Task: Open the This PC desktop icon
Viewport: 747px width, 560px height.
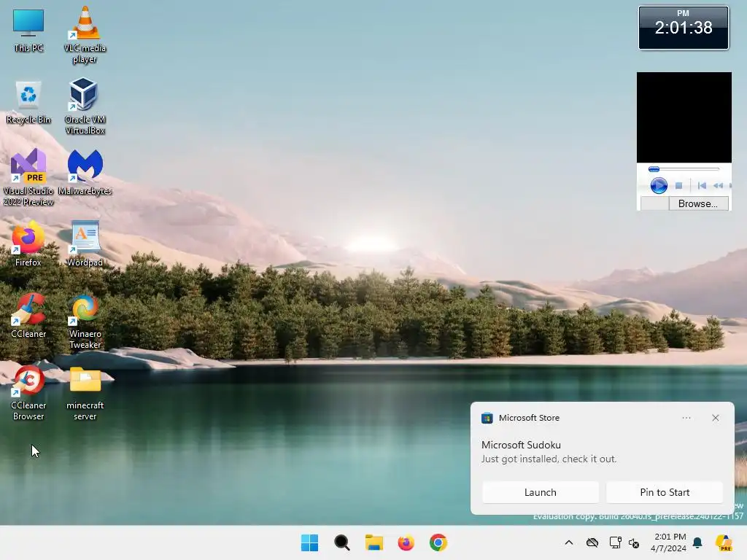Action: point(28,30)
